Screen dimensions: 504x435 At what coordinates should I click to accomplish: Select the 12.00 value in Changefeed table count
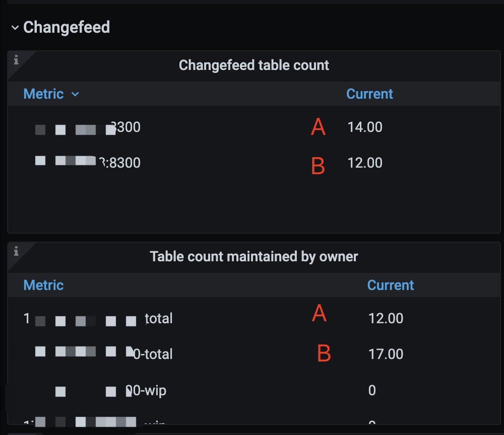[365, 163]
